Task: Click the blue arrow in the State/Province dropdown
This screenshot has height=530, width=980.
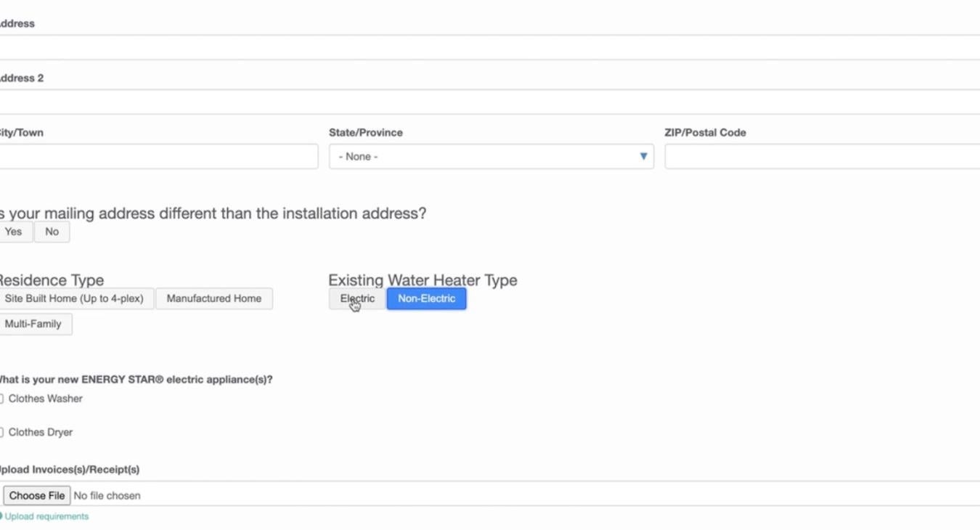Action: click(x=643, y=156)
